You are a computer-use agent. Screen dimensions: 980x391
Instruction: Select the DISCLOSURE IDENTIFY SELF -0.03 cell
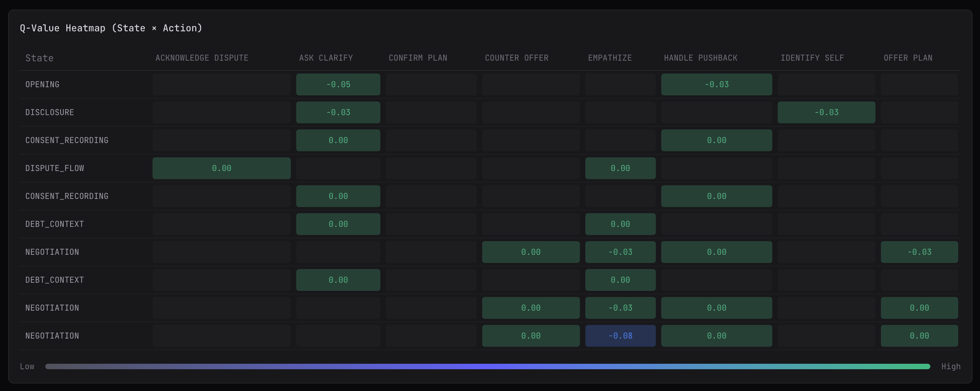(x=826, y=112)
